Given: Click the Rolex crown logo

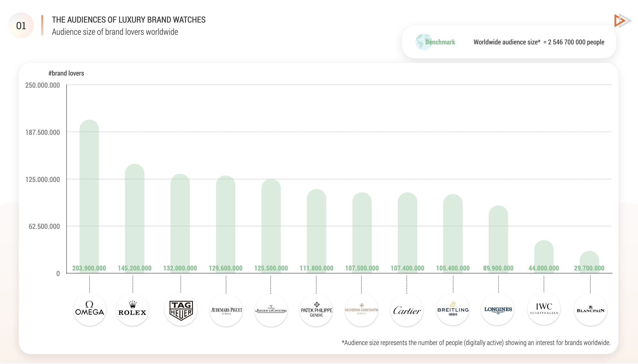Looking at the screenshot, I should (132, 309).
